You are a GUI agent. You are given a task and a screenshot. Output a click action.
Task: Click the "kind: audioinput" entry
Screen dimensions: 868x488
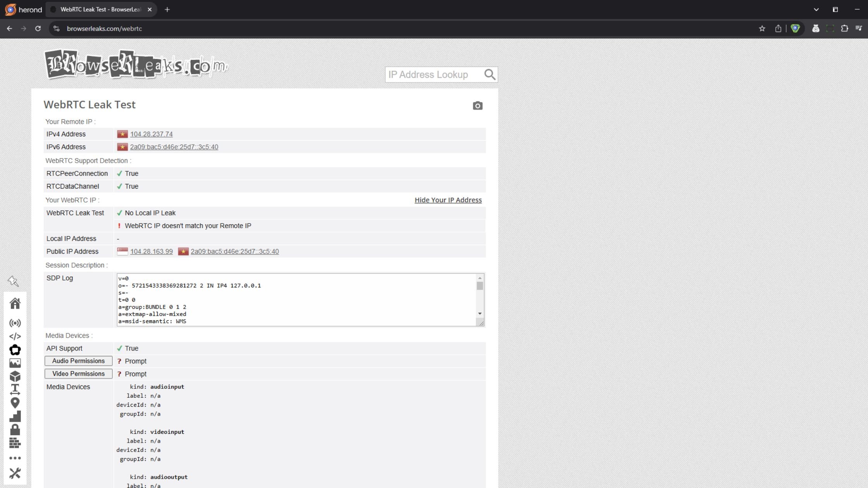157,387
